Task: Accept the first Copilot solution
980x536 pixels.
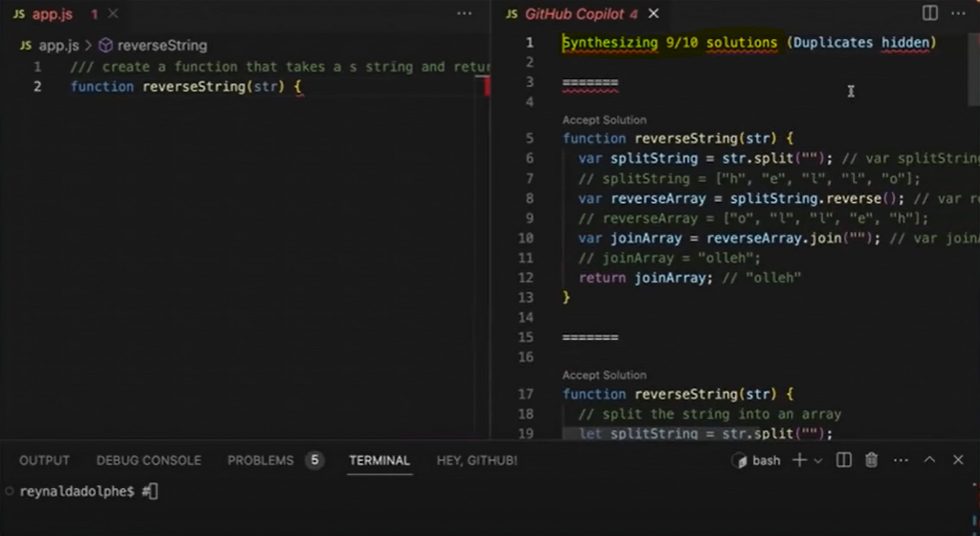Action: (x=604, y=120)
